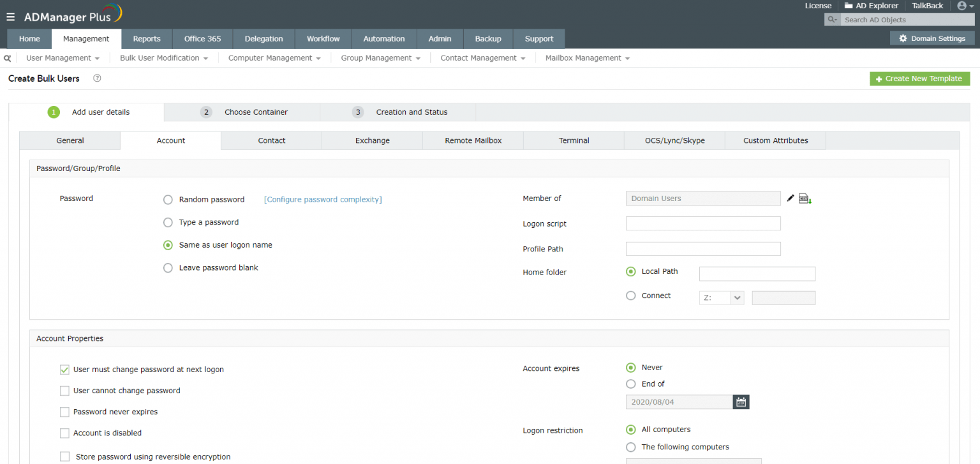The height and width of the screenshot is (464, 980).
Task: Open the Exchange sub-tab
Action: tap(373, 140)
